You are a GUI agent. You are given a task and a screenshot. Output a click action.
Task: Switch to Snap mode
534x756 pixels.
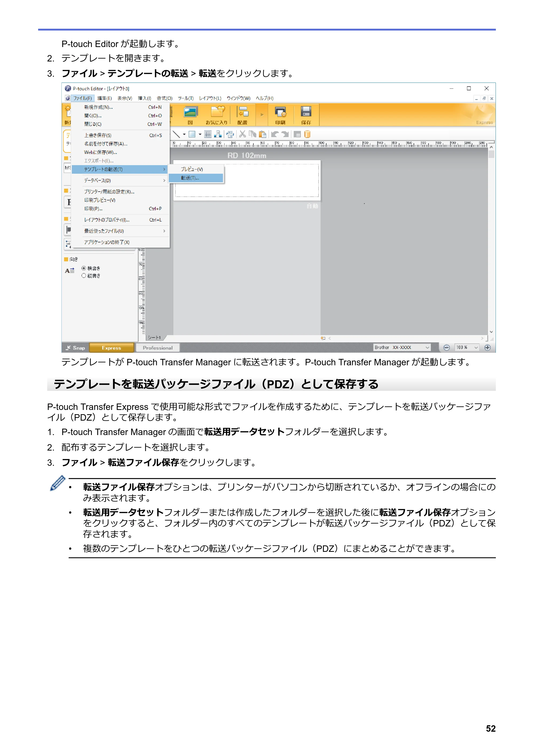tap(75, 348)
